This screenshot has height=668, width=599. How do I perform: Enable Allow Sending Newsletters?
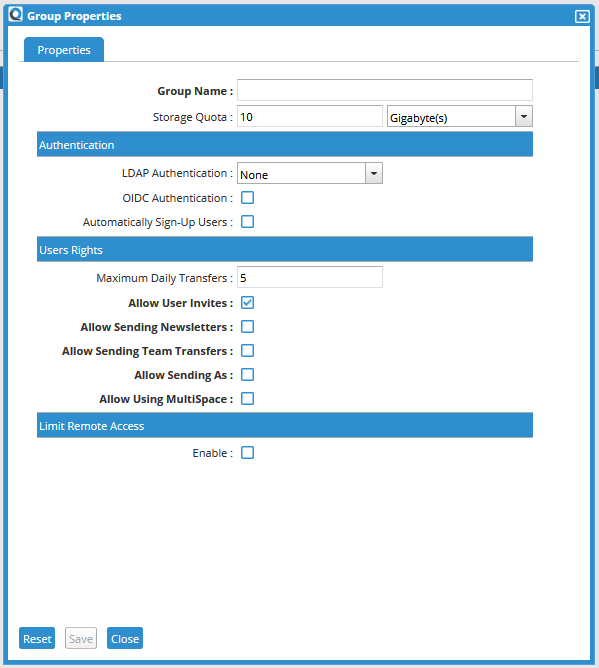click(248, 327)
